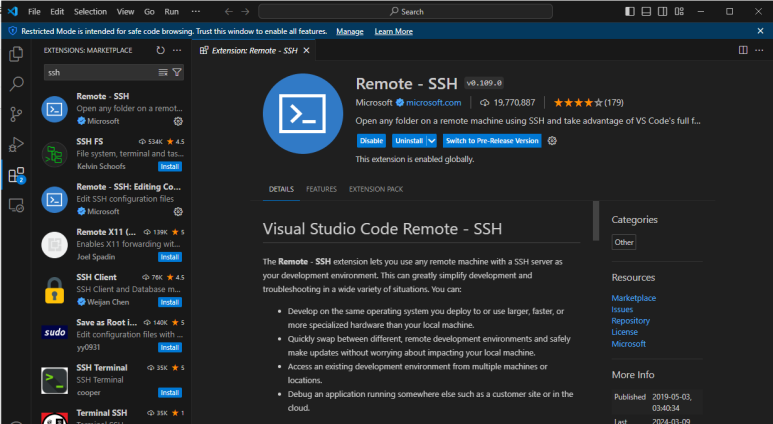
Task: Switch to Pre-Release Version
Action: click(492, 141)
